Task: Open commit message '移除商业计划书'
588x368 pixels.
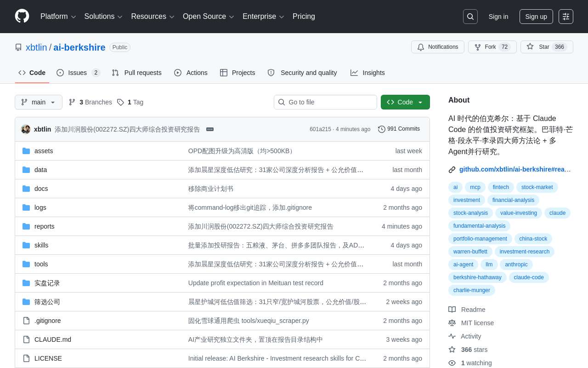Action: 211,189
